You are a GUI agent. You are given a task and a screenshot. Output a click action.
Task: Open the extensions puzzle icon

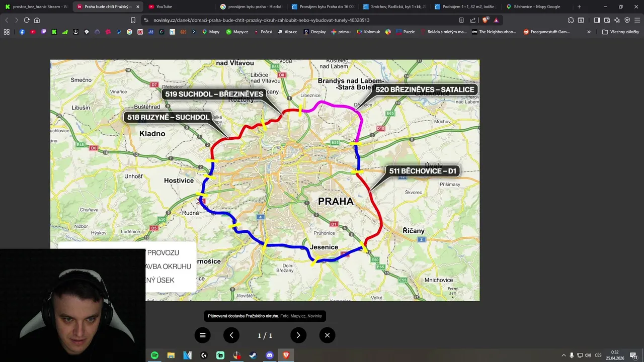coord(571,20)
